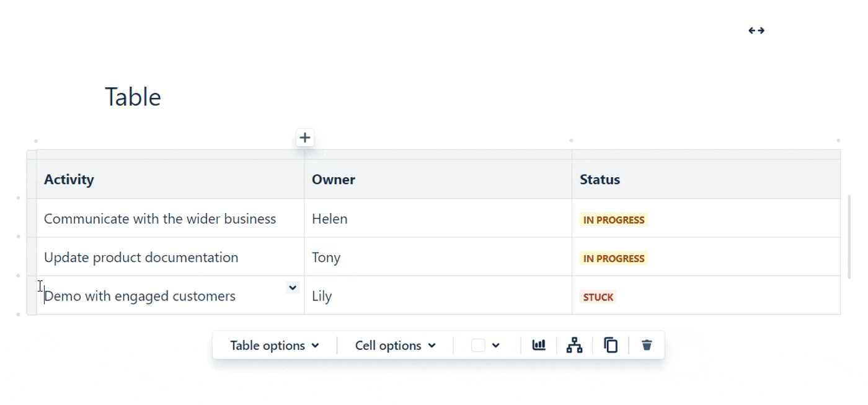This screenshot has width=868, height=405.
Task: Click "Demo with engaged customers" cell
Action: click(170, 296)
